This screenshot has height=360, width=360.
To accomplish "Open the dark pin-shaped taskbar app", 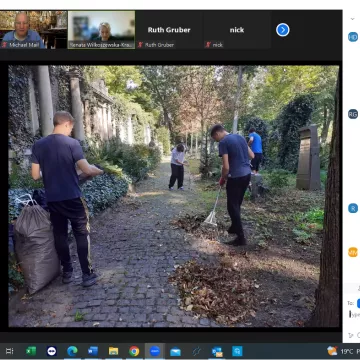I will [x=197, y=351].
